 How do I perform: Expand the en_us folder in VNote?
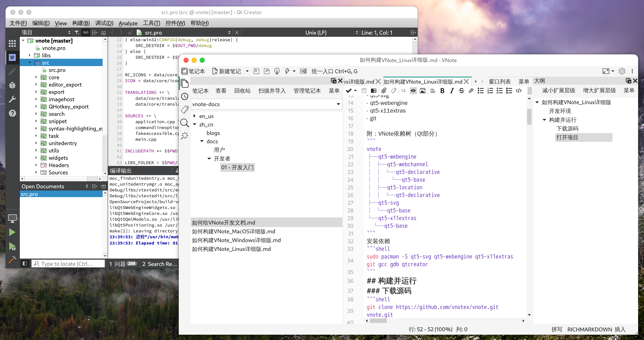click(x=195, y=116)
